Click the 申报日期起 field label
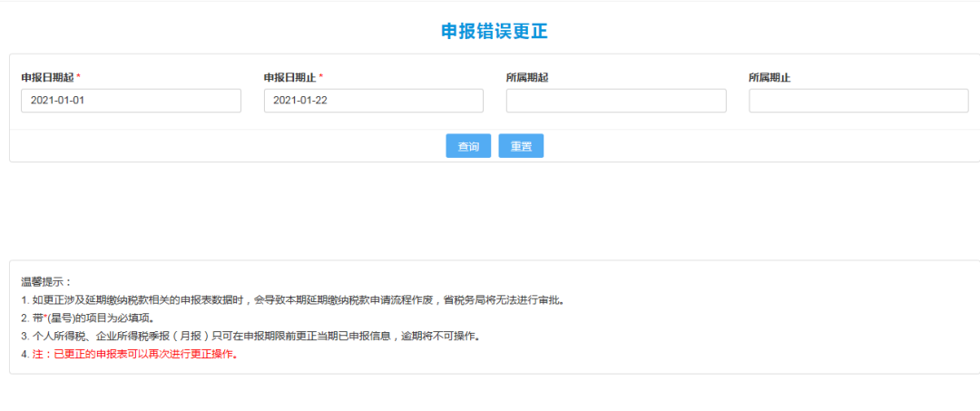The image size is (980, 411). pos(47,77)
